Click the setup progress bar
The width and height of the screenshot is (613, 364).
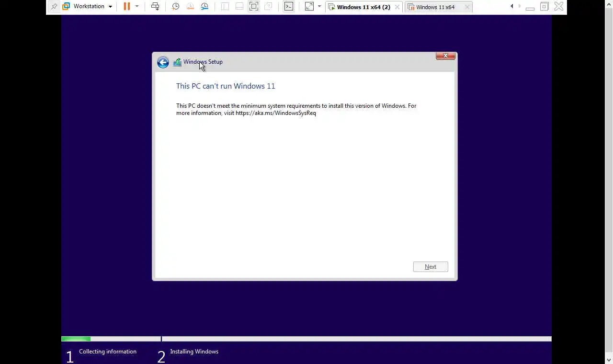point(306,339)
